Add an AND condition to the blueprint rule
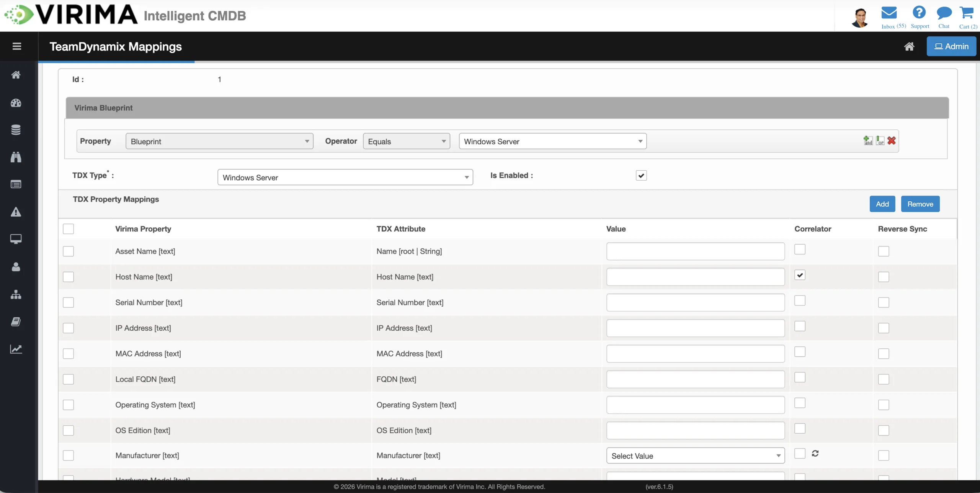The height and width of the screenshot is (493, 980). point(868,141)
